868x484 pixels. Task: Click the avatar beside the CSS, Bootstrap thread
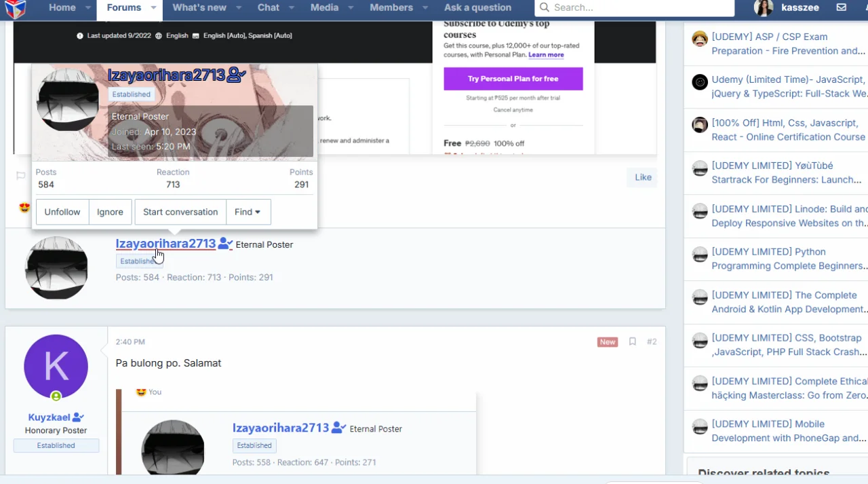click(700, 340)
